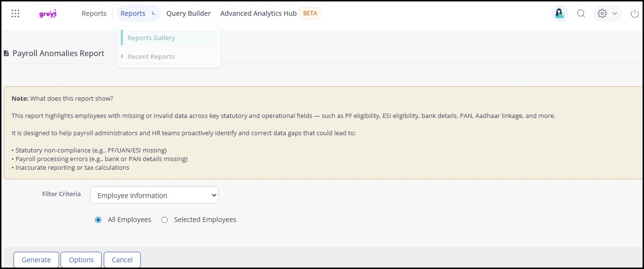
Task: Open the Filter Criteria Employee Information dropdown
Action: tap(154, 195)
